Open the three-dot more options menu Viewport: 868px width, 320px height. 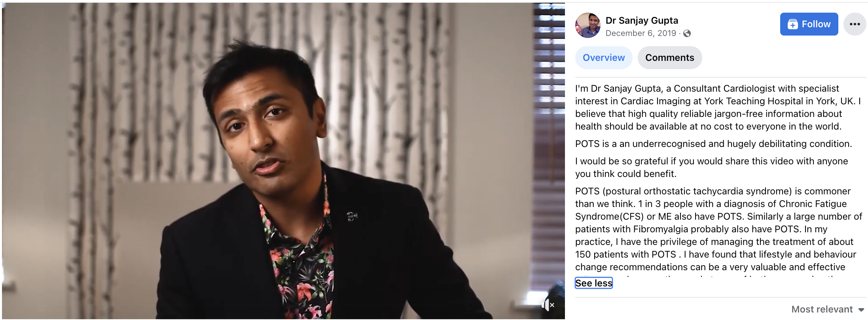point(855,24)
